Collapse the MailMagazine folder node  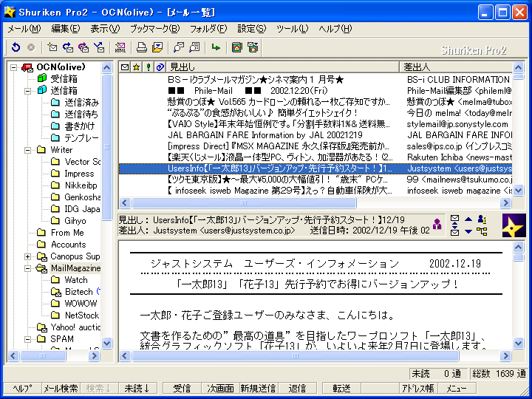click(x=27, y=268)
